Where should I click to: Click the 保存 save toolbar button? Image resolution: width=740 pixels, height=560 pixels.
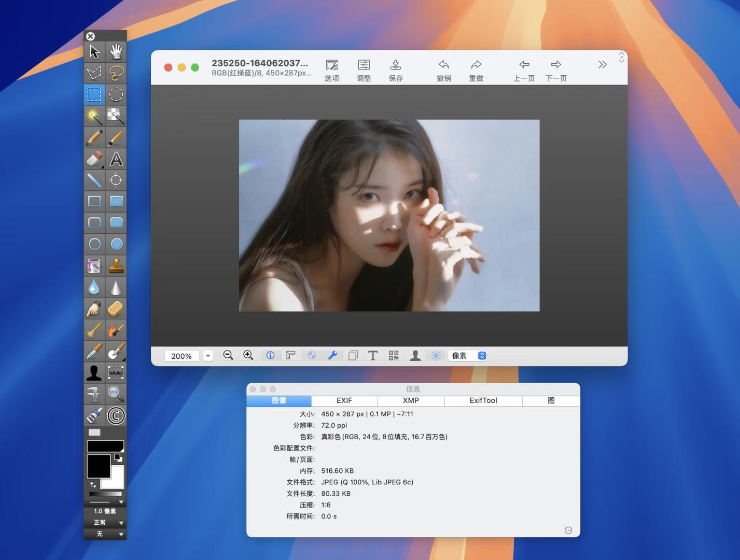coord(396,71)
